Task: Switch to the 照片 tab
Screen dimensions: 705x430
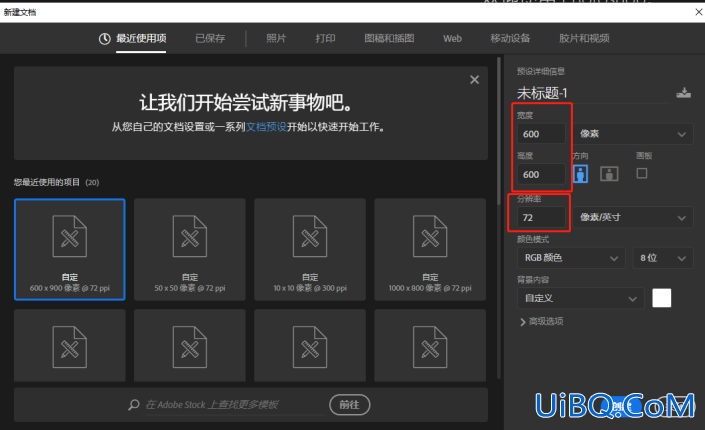Action: tap(276, 39)
